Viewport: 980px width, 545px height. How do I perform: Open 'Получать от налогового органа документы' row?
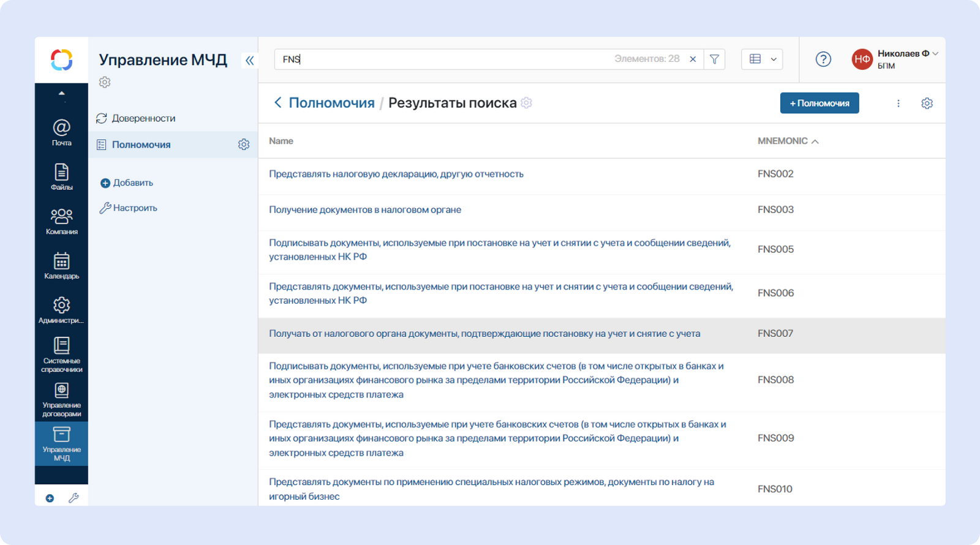click(484, 334)
